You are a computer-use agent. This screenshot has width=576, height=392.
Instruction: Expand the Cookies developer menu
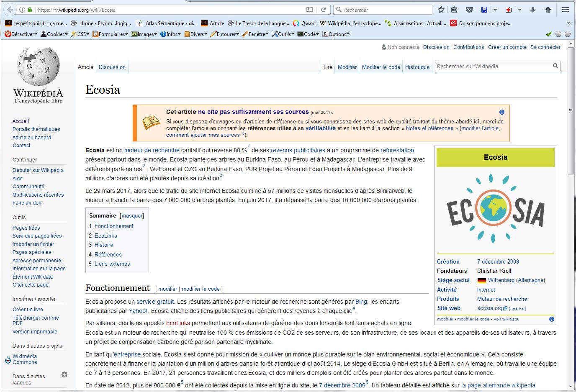[x=54, y=34]
